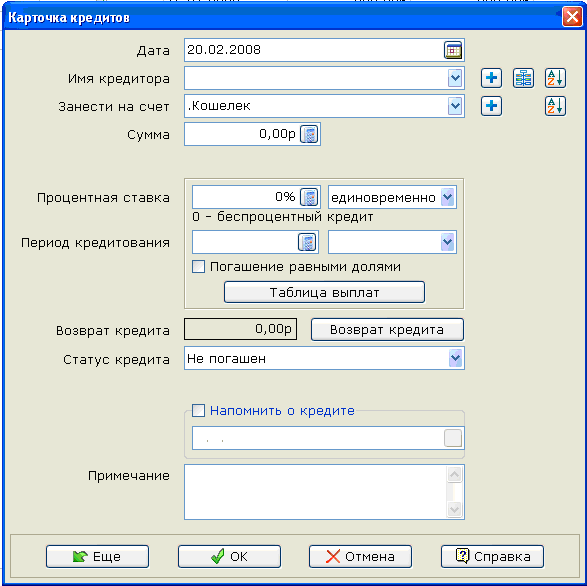Sort accounts with A-Z icon

(x=555, y=106)
